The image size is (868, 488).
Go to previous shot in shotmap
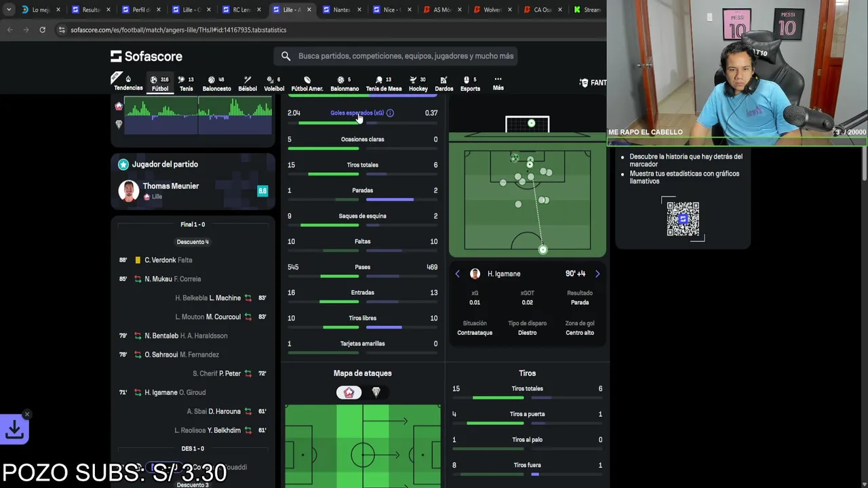[x=457, y=274]
